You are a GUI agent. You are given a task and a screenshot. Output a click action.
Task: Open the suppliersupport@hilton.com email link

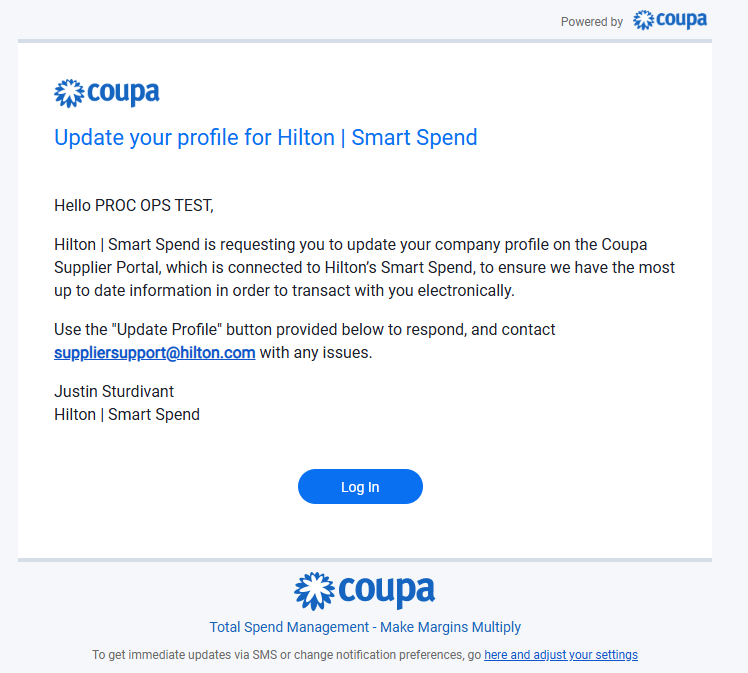click(x=155, y=353)
